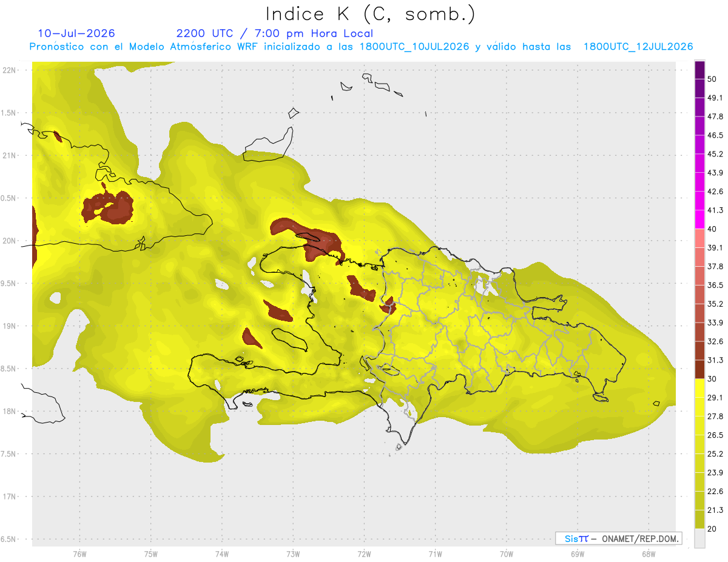The image size is (728, 562).
Task: Click the colorbar value 47.8
Action: tap(716, 116)
